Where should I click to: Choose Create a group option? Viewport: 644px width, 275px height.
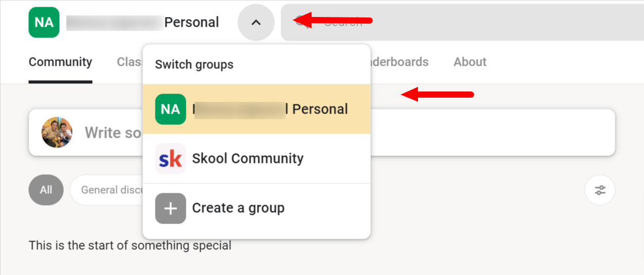pos(256,208)
